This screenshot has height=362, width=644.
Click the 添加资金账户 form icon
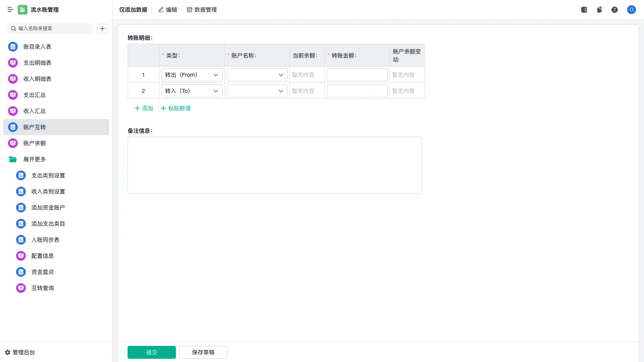21,208
